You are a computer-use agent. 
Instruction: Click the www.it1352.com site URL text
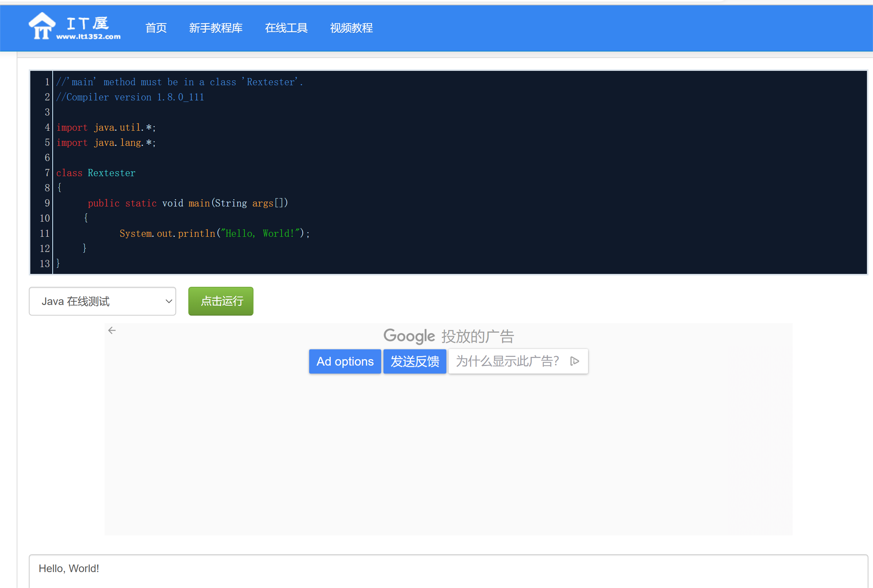(88, 37)
